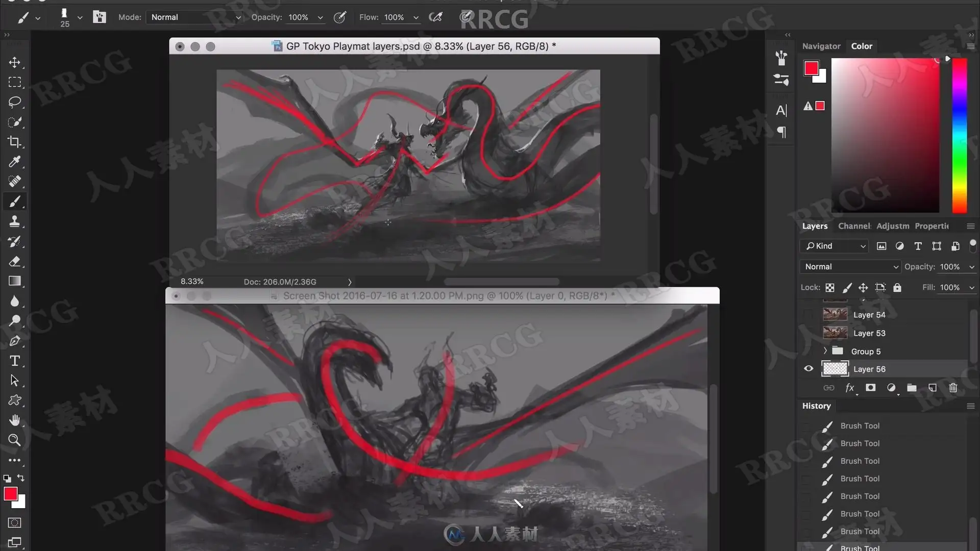Create a new group folder

[x=912, y=388]
